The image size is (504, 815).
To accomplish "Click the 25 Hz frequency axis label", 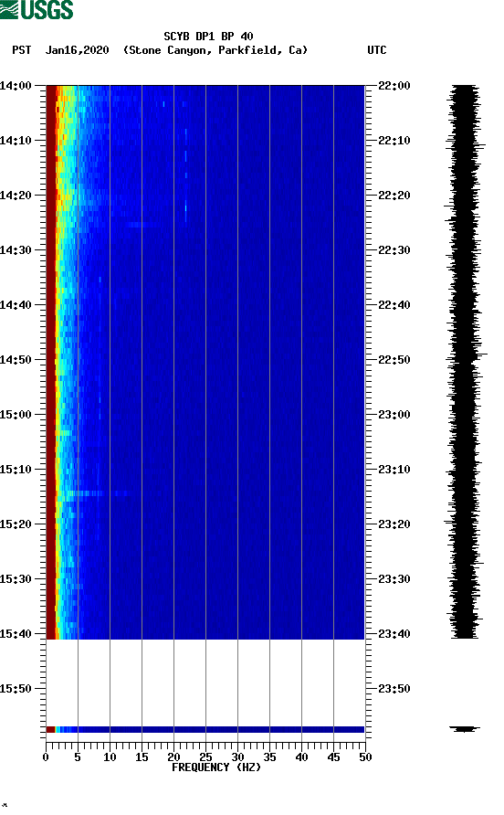I will (x=205, y=757).
